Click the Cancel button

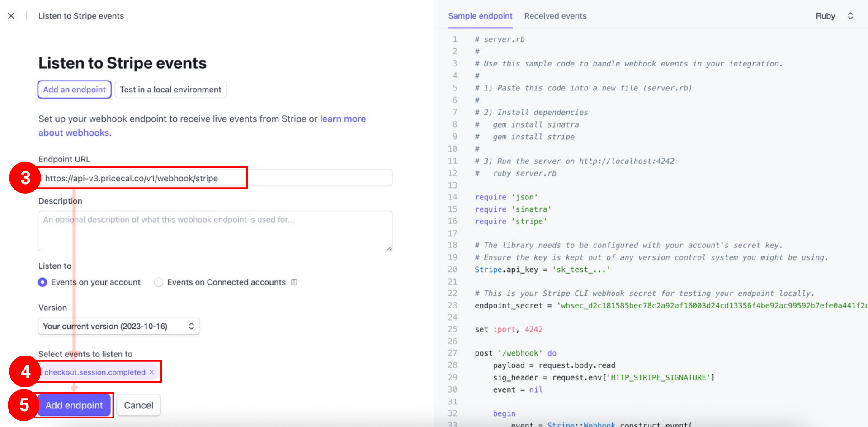[x=138, y=405]
